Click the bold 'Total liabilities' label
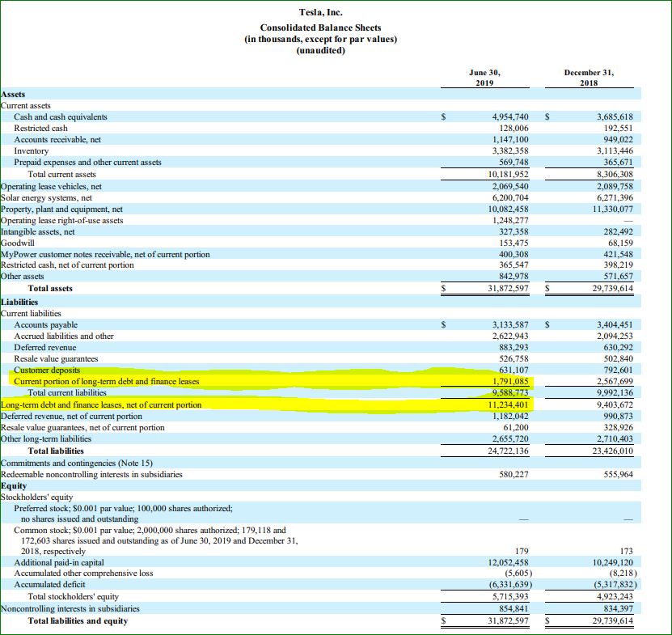The width and height of the screenshot is (672, 635). [56, 451]
